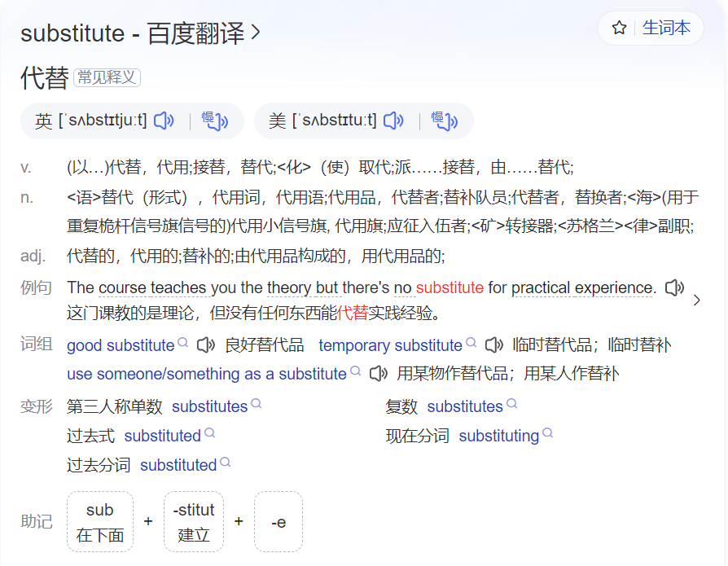This screenshot has height=566, width=728.
Task: Play audio for 'good substitute'
Action: pyautogui.click(x=206, y=345)
